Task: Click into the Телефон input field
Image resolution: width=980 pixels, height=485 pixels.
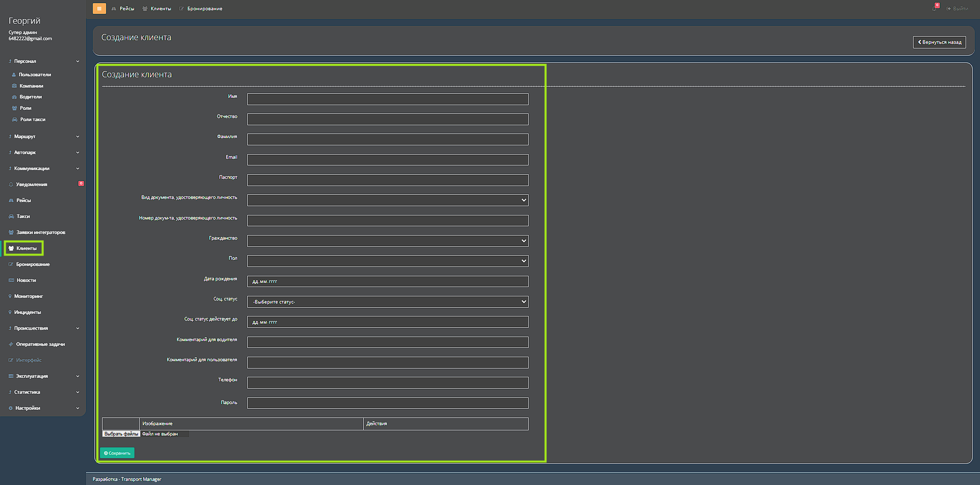Action: [387, 383]
